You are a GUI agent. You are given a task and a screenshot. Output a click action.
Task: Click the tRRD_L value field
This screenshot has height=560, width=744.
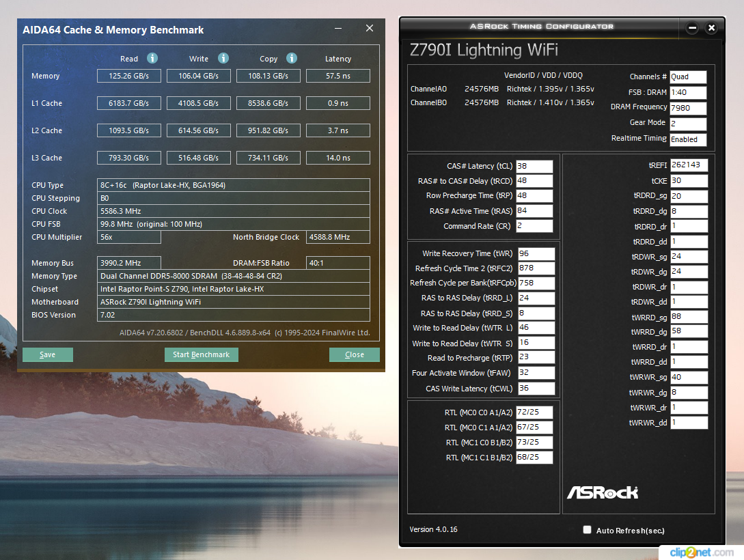tap(536, 298)
